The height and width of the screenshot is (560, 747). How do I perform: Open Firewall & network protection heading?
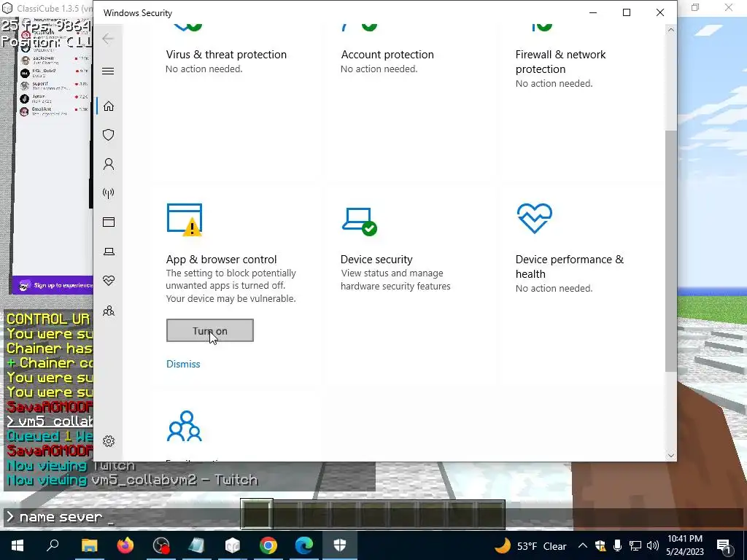coord(561,61)
